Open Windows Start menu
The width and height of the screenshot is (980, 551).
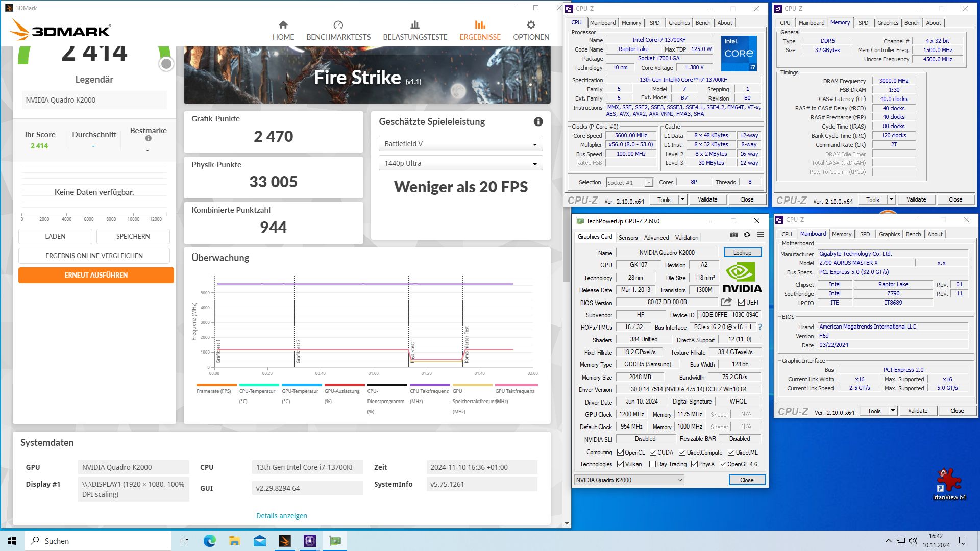click(12, 541)
